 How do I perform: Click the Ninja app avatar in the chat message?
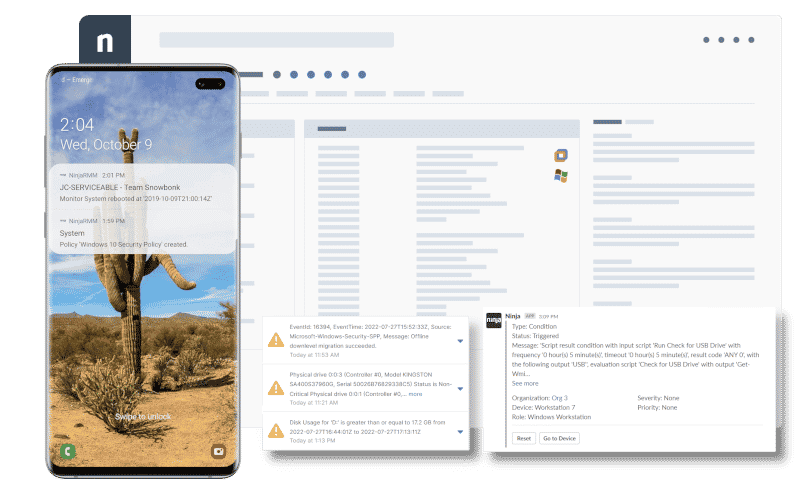click(493, 321)
